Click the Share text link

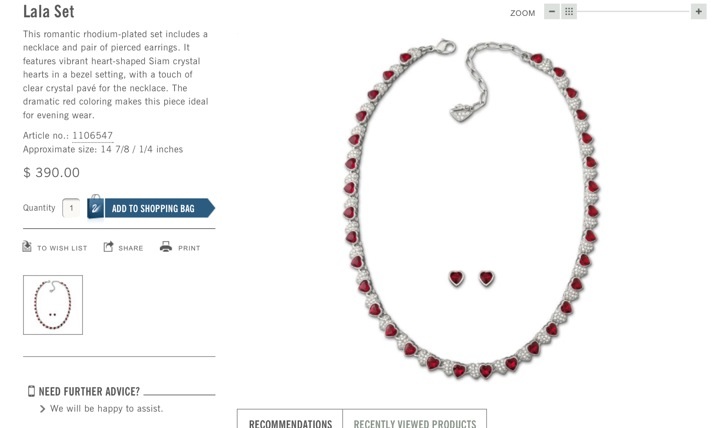pos(130,248)
